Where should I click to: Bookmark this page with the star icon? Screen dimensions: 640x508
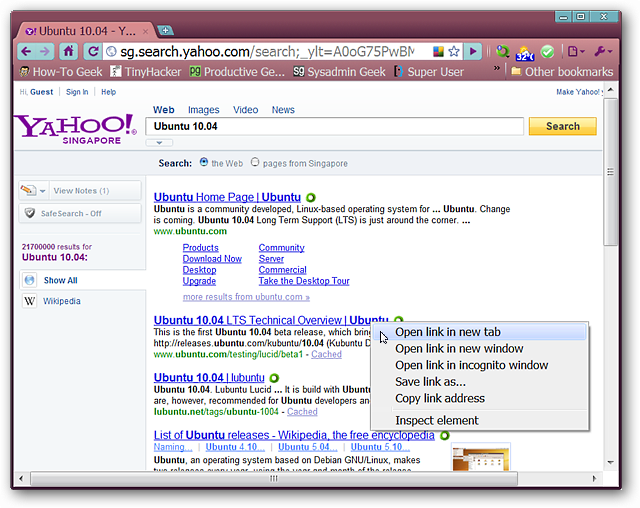[454, 51]
